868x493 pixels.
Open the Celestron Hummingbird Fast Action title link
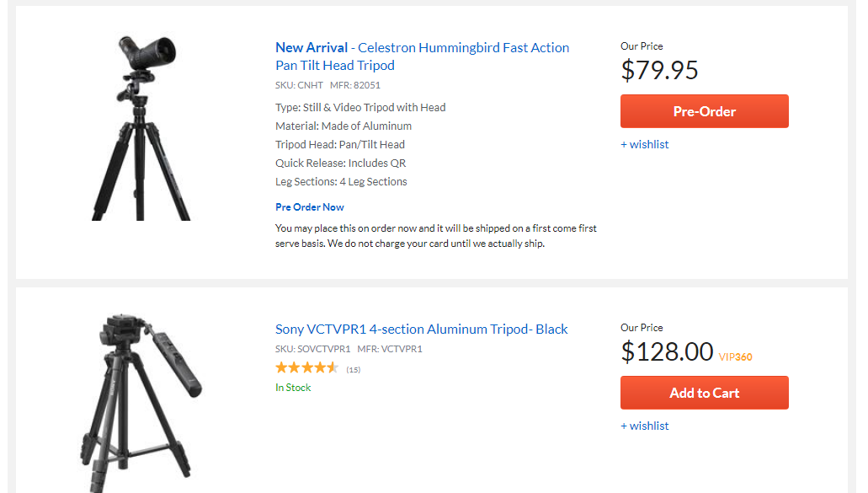[x=422, y=56]
